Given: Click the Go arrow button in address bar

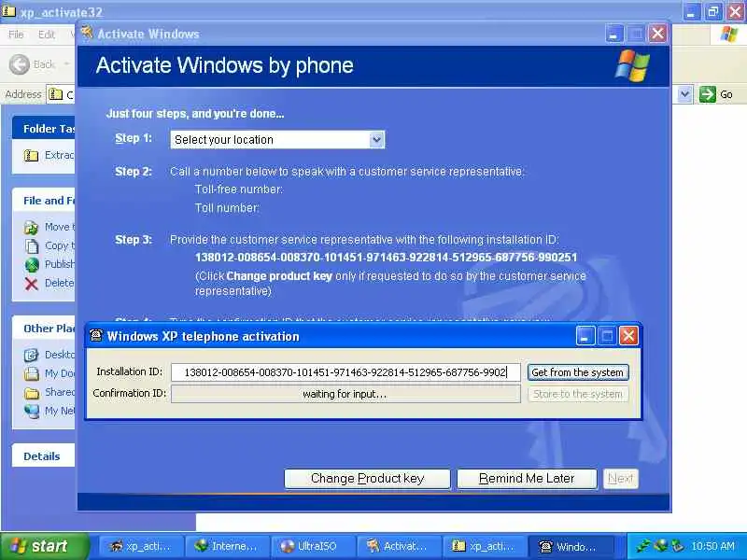Looking at the screenshot, I should click(708, 94).
